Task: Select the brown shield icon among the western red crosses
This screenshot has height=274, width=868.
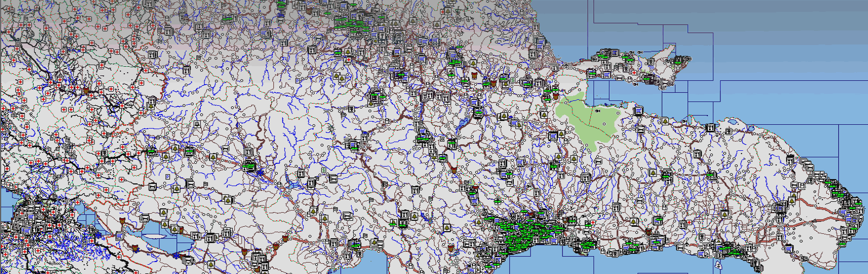Action: pos(86,90)
